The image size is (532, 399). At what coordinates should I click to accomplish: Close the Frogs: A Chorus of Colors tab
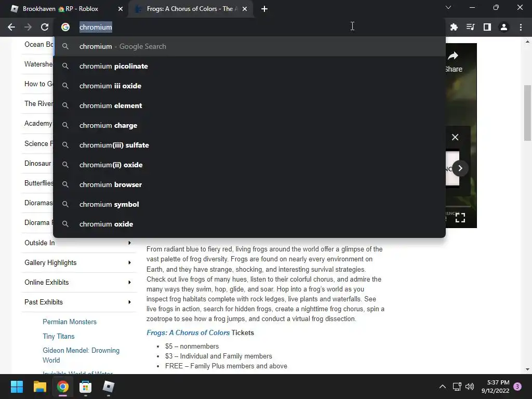[x=245, y=9]
